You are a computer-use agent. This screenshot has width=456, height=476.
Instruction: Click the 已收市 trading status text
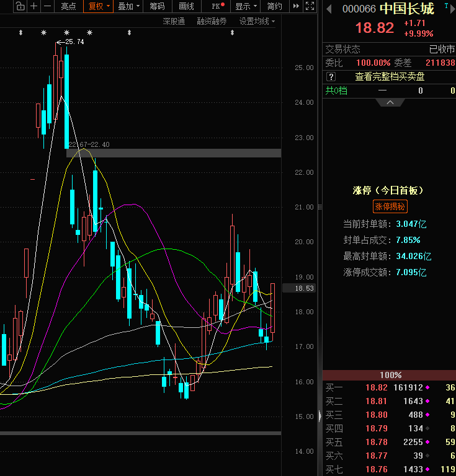tap(442, 49)
